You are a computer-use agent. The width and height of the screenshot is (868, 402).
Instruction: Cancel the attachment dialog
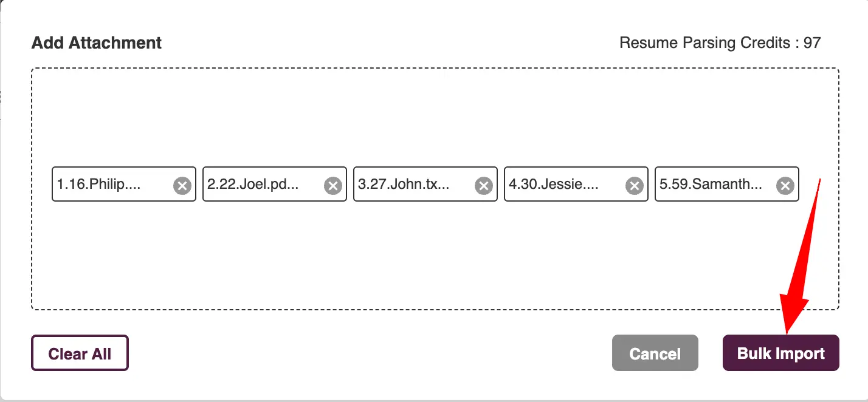655,353
